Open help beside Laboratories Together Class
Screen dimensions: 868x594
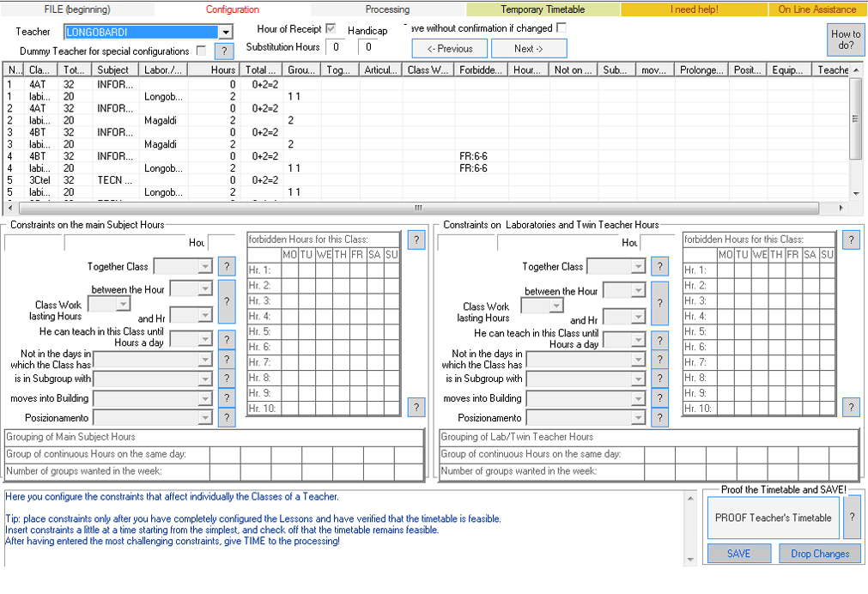[659, 267]
